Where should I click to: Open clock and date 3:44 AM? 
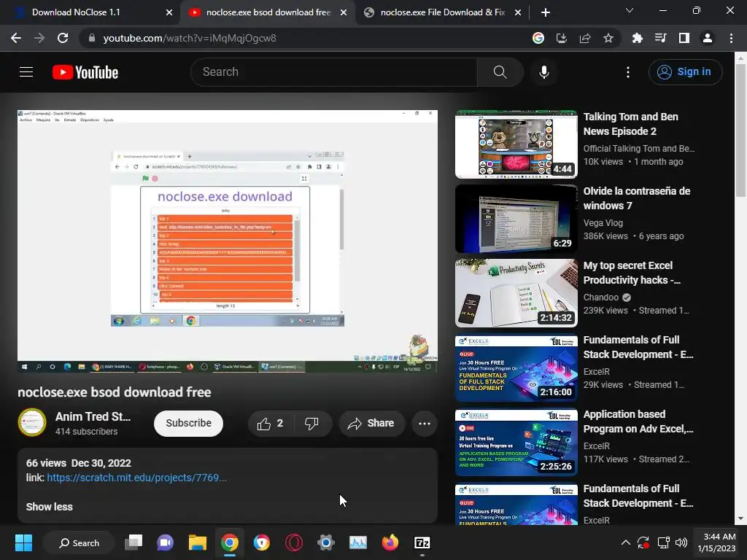click(716, 542)
